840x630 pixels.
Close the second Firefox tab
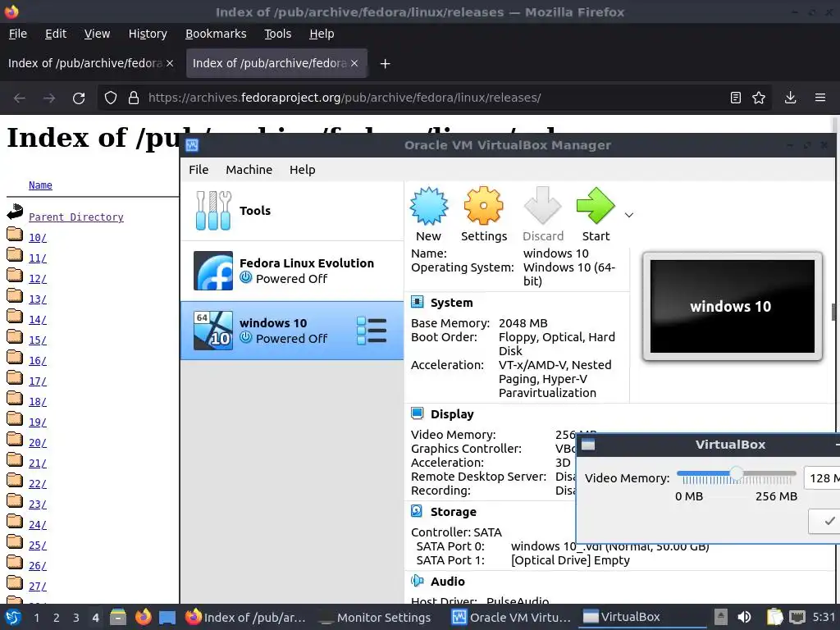354,63
